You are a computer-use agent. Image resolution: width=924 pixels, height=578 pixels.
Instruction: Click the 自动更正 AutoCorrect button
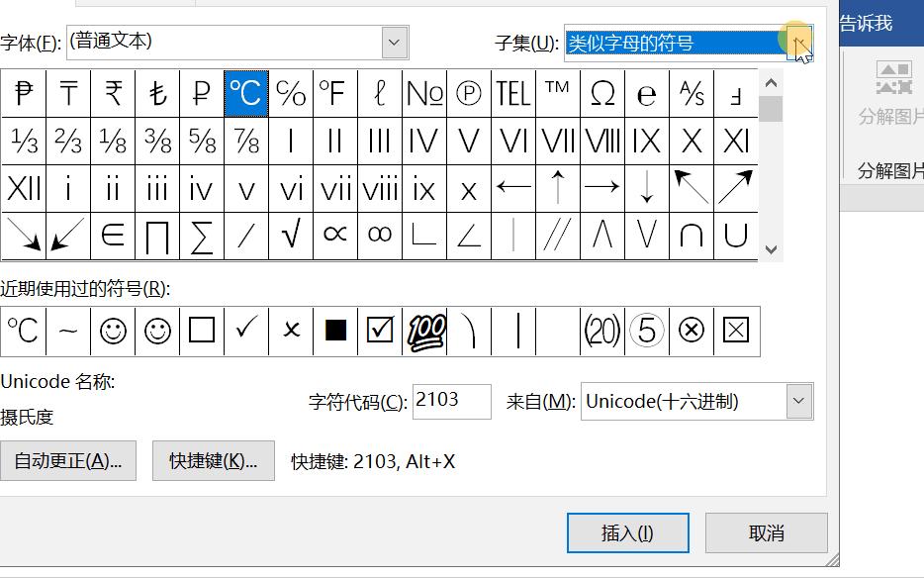[x=69, y=460]
